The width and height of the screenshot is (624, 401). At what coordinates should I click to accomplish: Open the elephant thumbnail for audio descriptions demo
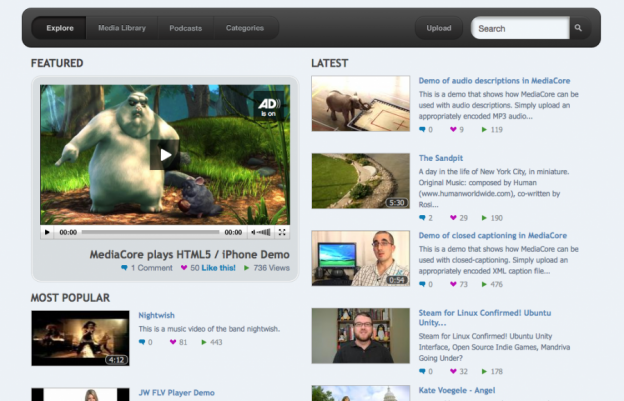coord(361,103)
